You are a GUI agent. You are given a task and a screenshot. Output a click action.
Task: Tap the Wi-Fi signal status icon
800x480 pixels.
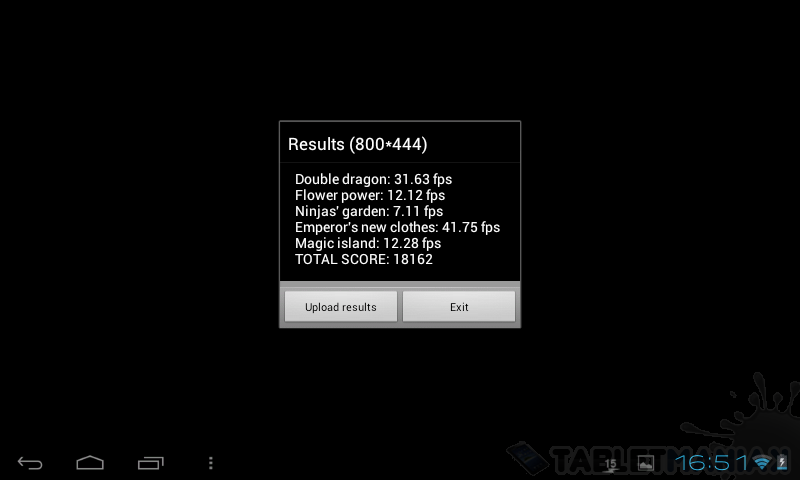pyautogui.click(x=762, y=463)
